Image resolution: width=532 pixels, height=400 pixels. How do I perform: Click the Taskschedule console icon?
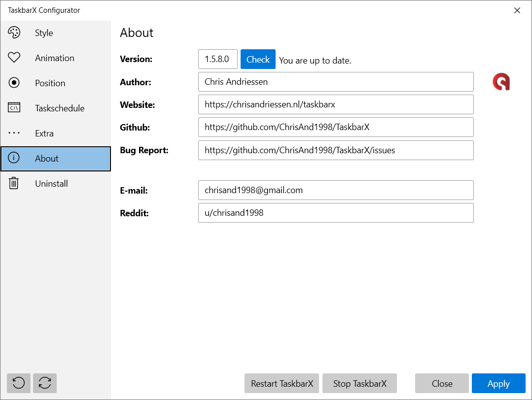(x=14, y=108)
